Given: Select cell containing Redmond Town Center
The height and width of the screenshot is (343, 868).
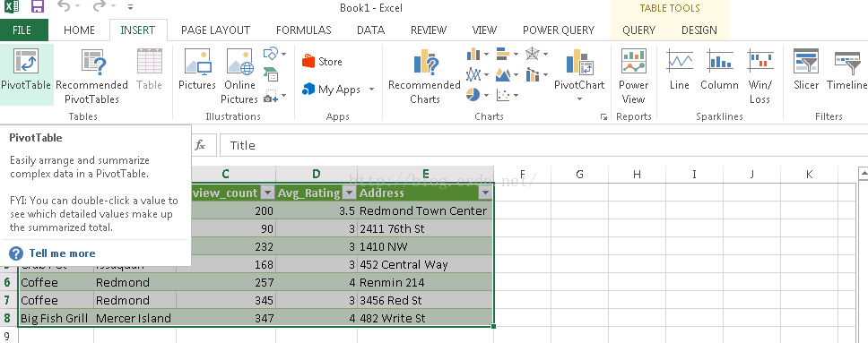Looking at the screenshot, I should point(425,210).
